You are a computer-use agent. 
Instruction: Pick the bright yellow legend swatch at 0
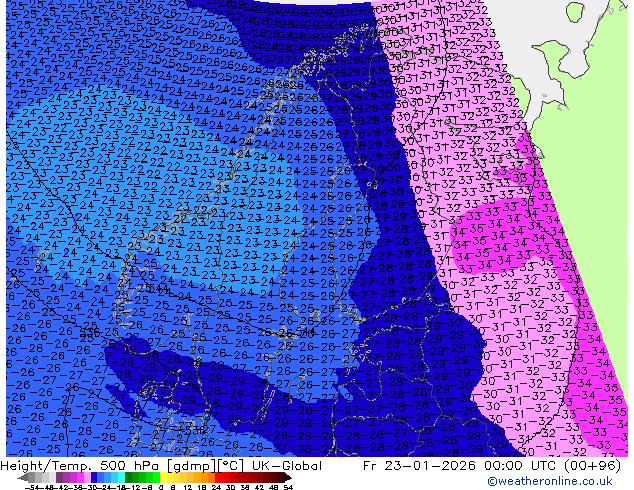click(164, 477)
